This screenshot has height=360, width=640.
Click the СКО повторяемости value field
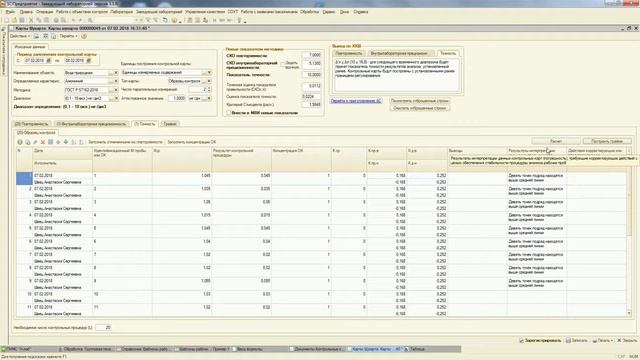click(x=312, y=55)
